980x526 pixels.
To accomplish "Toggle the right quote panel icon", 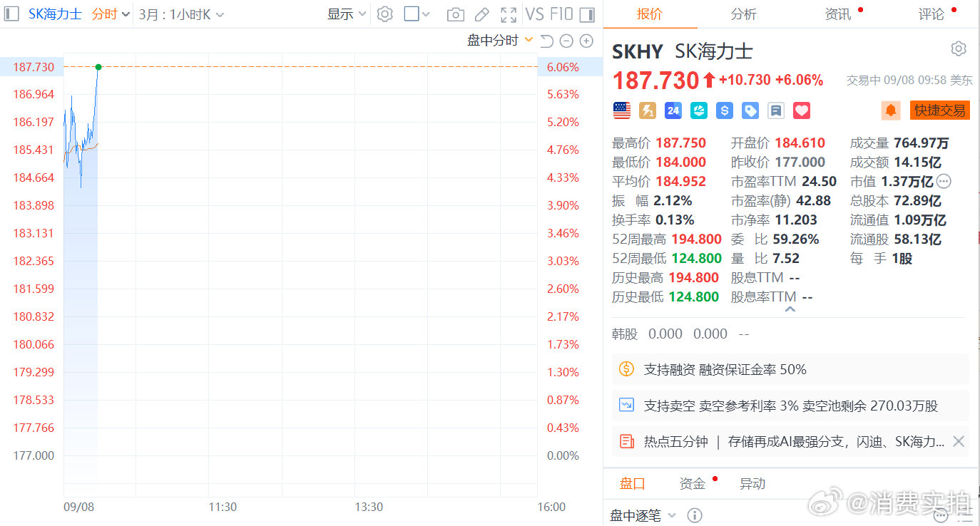I will [x=587, y=14].
